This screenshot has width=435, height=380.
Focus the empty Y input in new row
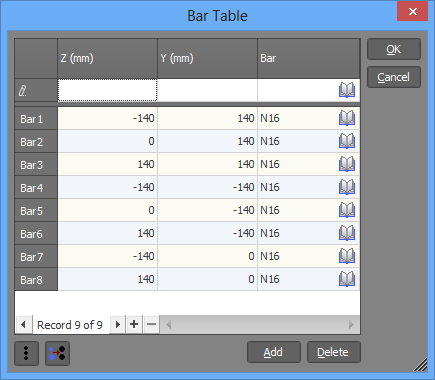coord(207,90)
